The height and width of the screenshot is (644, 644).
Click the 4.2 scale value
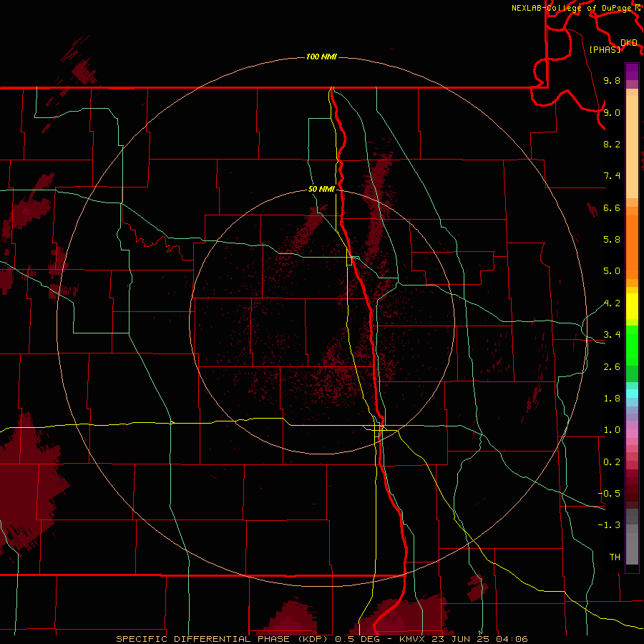tap(612, 303)
